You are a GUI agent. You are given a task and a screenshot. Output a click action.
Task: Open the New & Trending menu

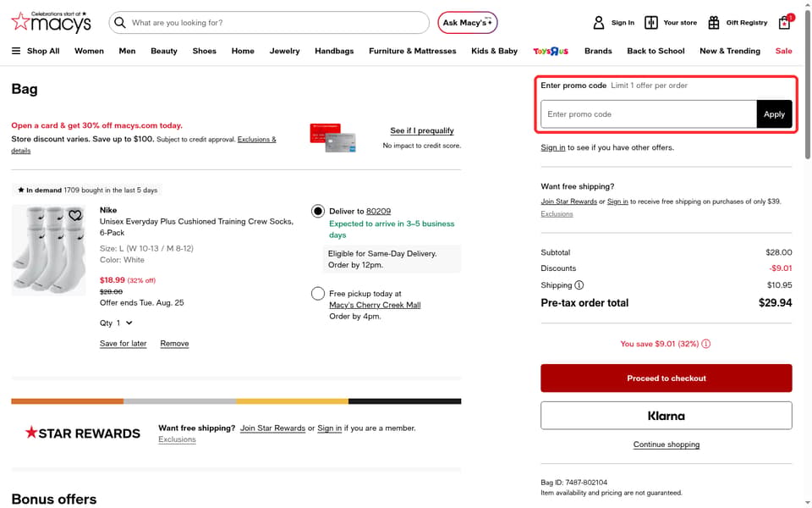730,51
